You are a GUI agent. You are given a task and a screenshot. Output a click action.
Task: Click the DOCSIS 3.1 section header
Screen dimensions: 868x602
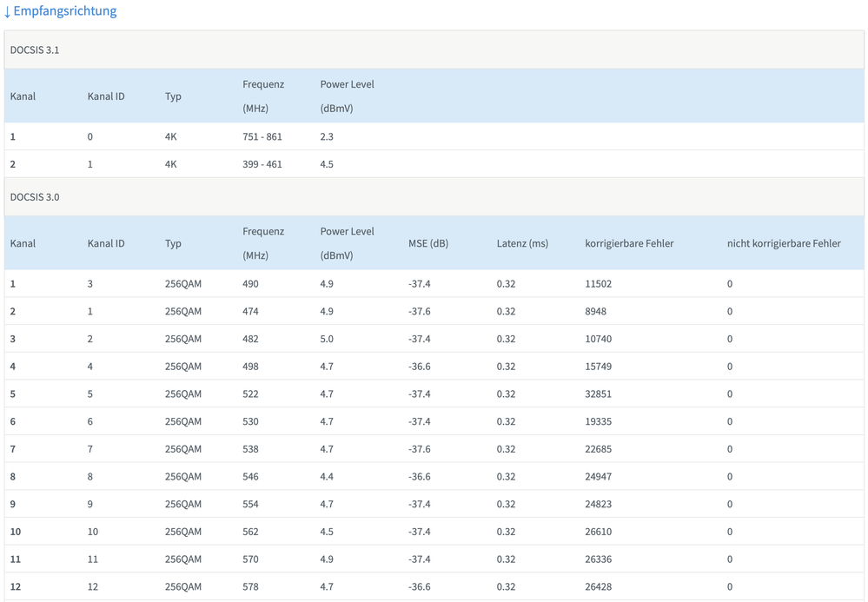35,50
